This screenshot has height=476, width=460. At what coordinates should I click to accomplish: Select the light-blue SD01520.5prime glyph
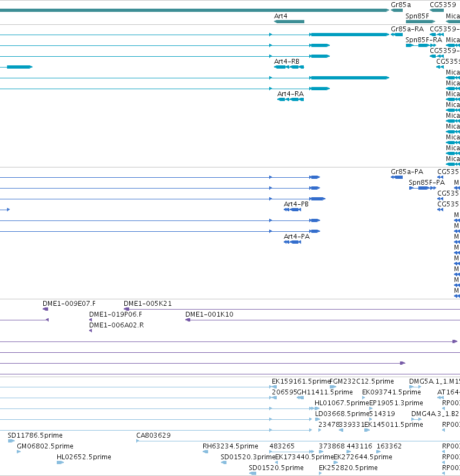point(252,474)
